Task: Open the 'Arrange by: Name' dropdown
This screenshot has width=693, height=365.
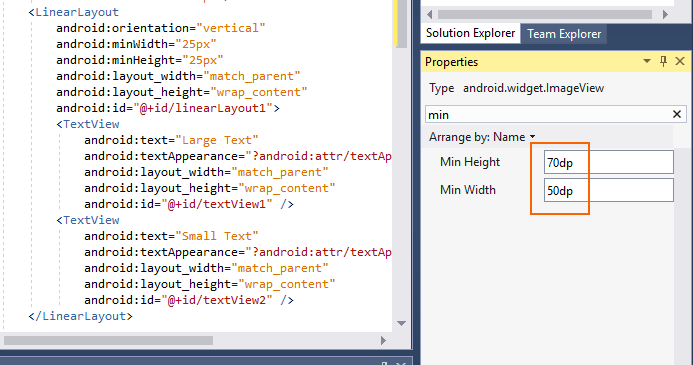Action: coord(482,137)
